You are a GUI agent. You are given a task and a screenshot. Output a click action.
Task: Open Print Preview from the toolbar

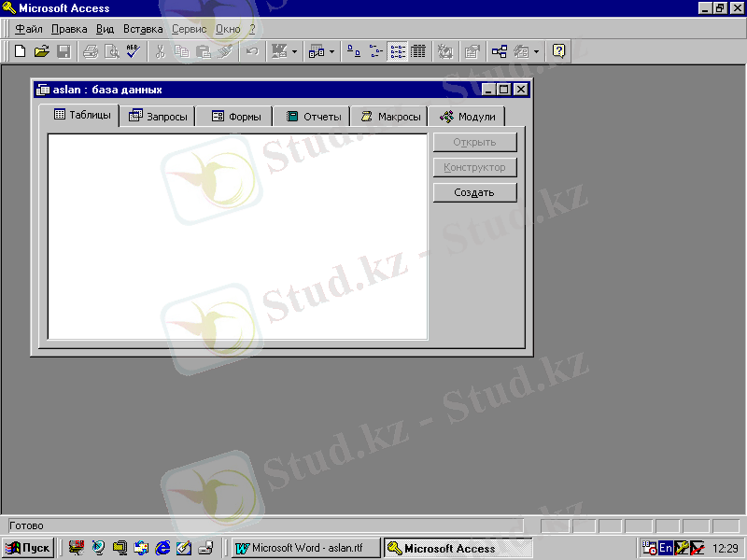[x=112, y=51]
